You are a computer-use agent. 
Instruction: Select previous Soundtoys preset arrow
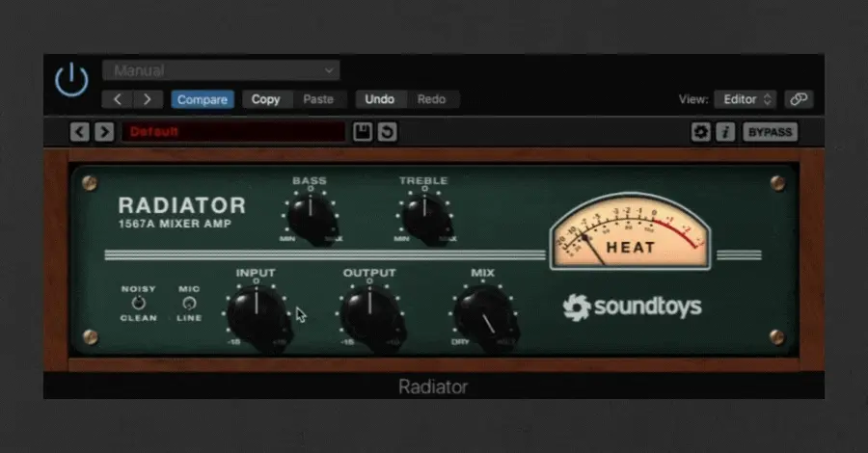pos(80,132)
